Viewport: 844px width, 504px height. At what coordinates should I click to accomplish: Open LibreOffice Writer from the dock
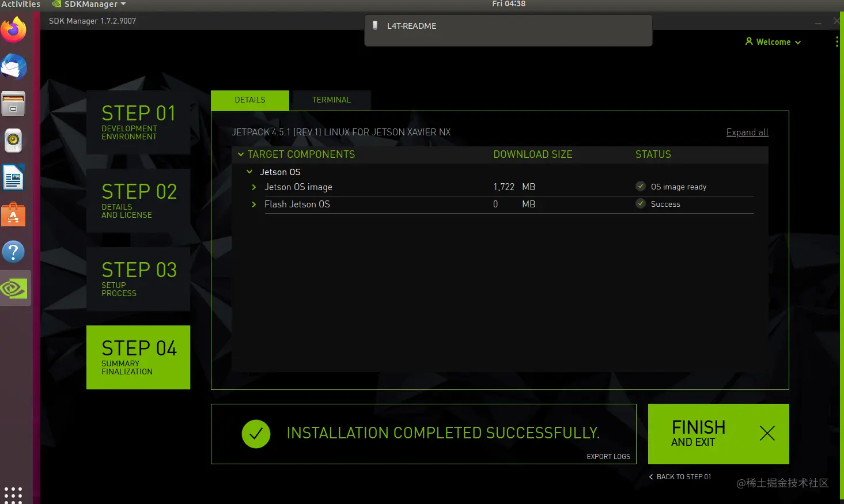point(14,177)
